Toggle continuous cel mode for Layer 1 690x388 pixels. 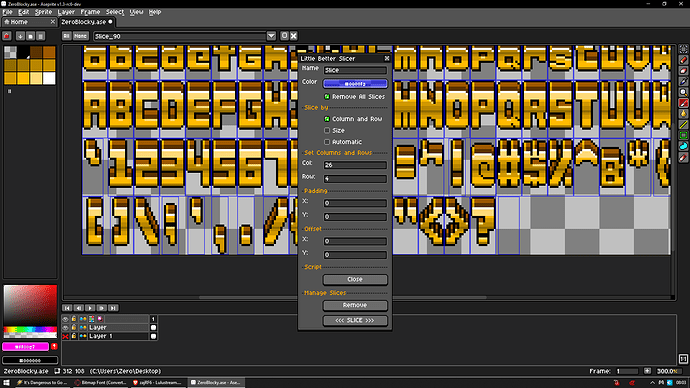(x=83, y=336)
